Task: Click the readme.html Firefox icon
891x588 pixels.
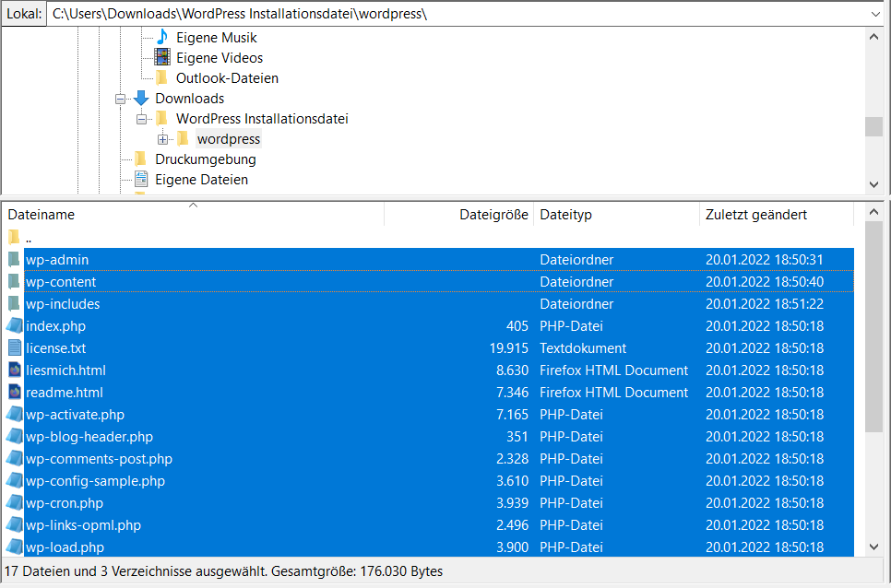Action: pos(14,393)
